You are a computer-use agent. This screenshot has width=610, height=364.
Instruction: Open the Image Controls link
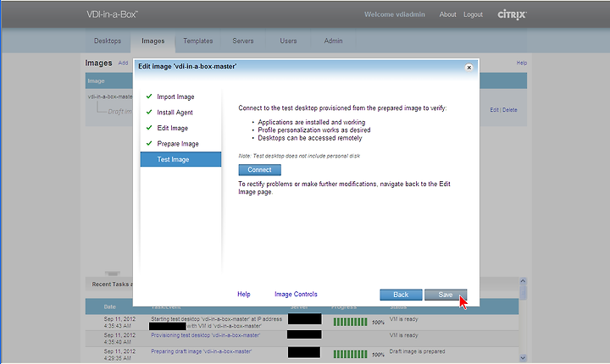(296, 295)
